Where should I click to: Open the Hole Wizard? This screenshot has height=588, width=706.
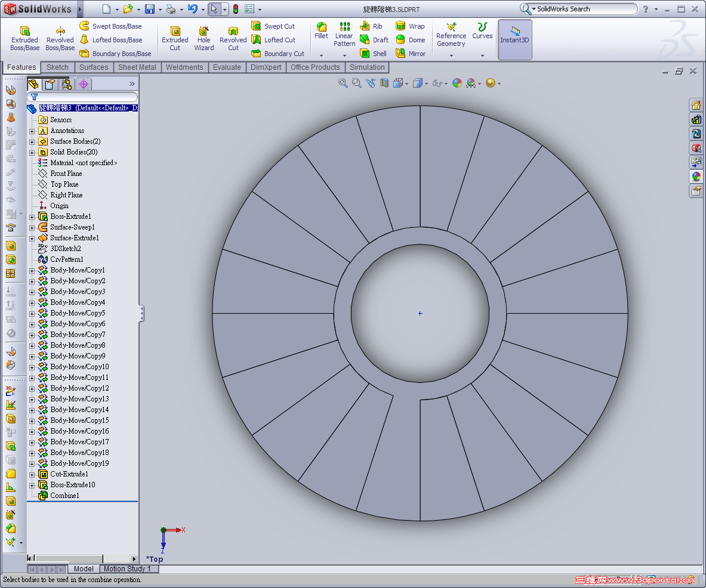click(204, 39)
